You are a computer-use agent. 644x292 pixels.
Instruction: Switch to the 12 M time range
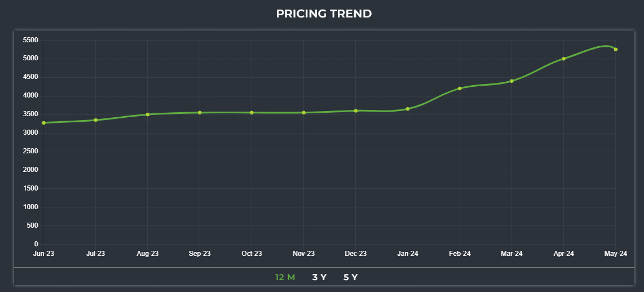pos(285,277)
